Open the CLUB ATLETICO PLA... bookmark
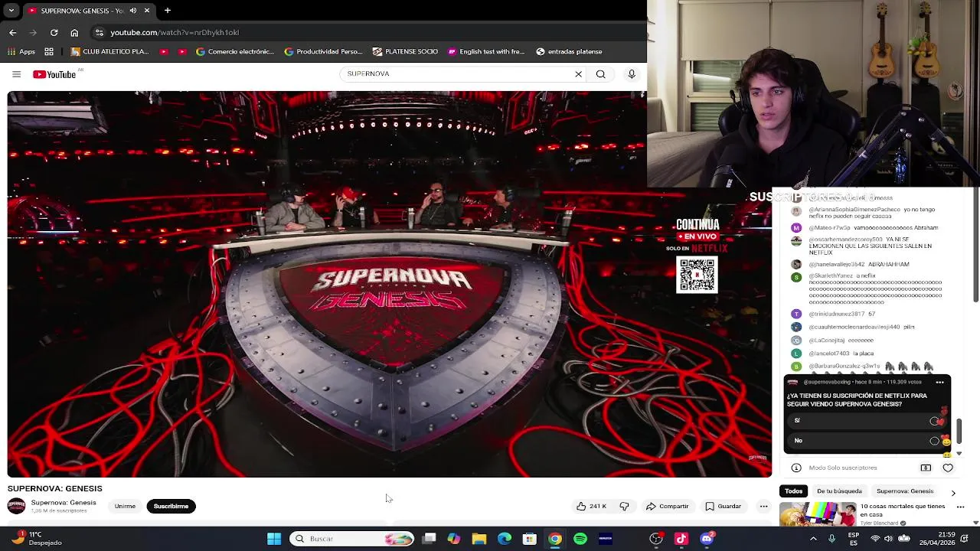 109,52
